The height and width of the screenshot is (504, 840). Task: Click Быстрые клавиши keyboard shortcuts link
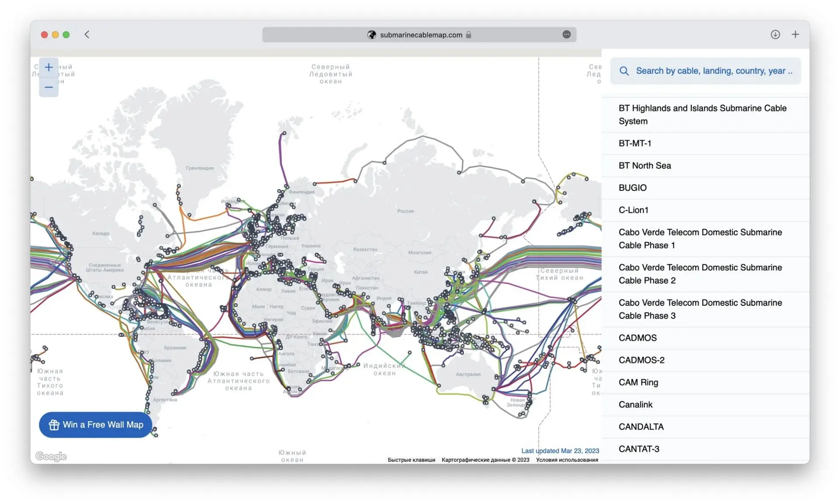(x=411, y=460)
